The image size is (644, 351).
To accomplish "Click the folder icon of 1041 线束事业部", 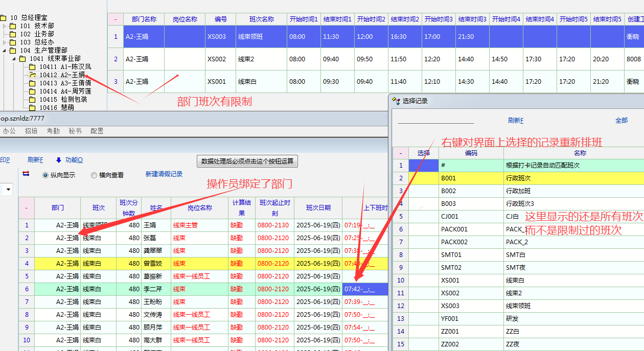I will (x=22, y=59).
